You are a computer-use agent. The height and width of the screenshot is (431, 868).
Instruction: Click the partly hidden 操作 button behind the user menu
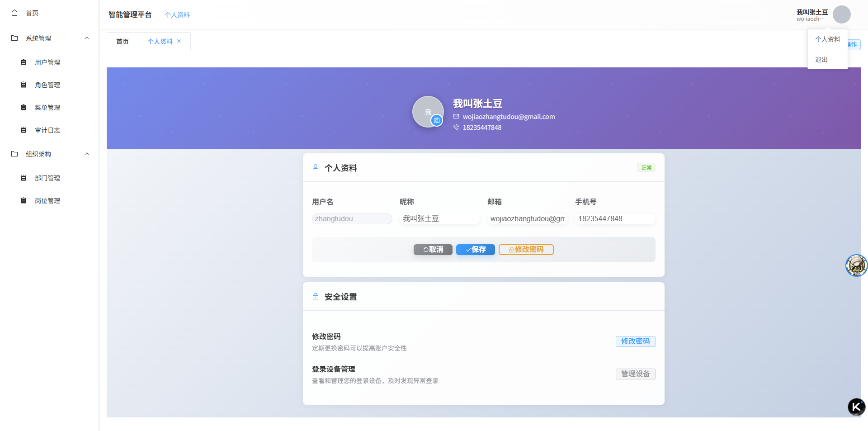tap(854, 44)
